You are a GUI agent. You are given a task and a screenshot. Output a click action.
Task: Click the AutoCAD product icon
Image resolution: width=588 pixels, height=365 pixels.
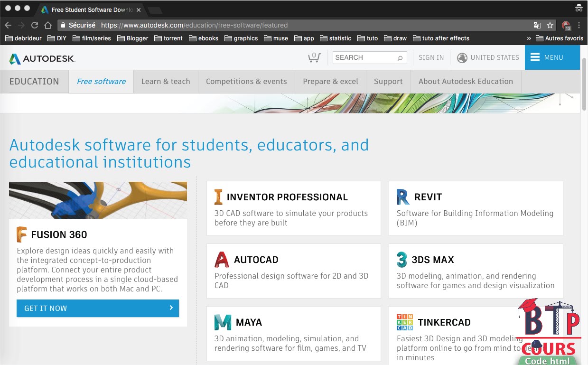222,260
